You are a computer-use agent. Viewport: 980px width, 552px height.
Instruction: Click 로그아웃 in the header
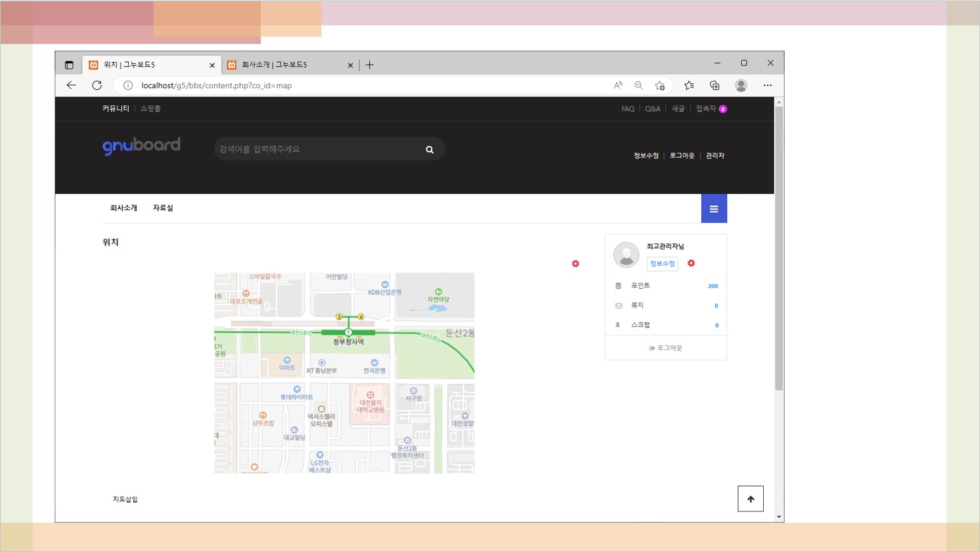point(682,155)
